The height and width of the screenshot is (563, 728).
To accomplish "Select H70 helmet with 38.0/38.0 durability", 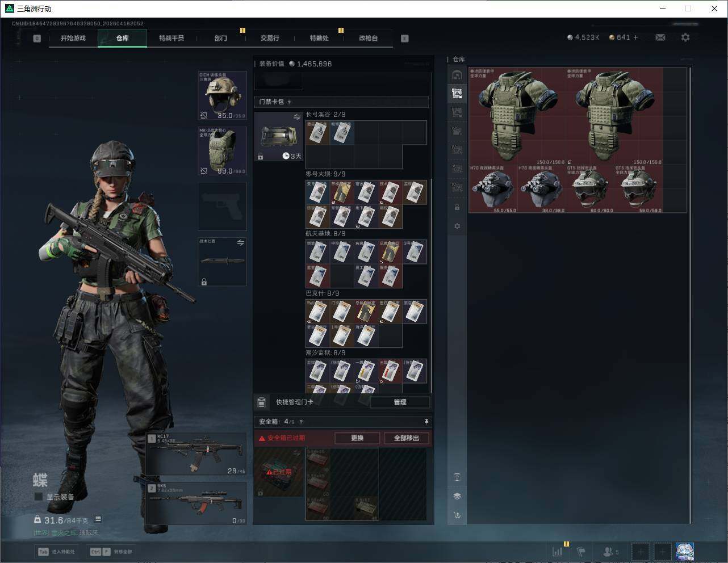I will click(x=541, y=189).
